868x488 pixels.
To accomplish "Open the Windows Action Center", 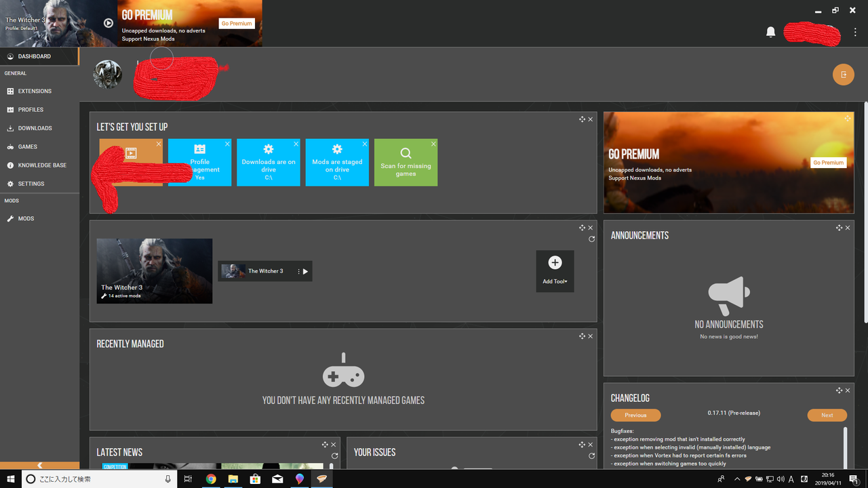I will click(854, 479).
